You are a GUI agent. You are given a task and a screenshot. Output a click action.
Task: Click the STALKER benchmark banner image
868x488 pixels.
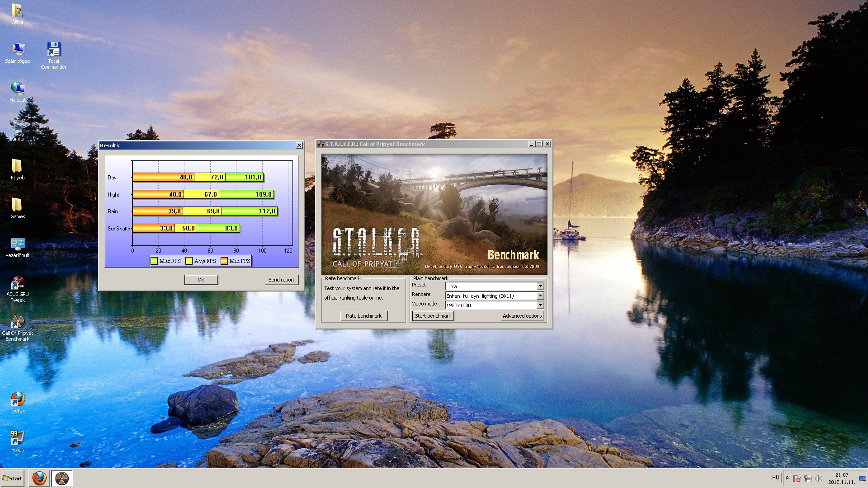click(x=434, y=214)
